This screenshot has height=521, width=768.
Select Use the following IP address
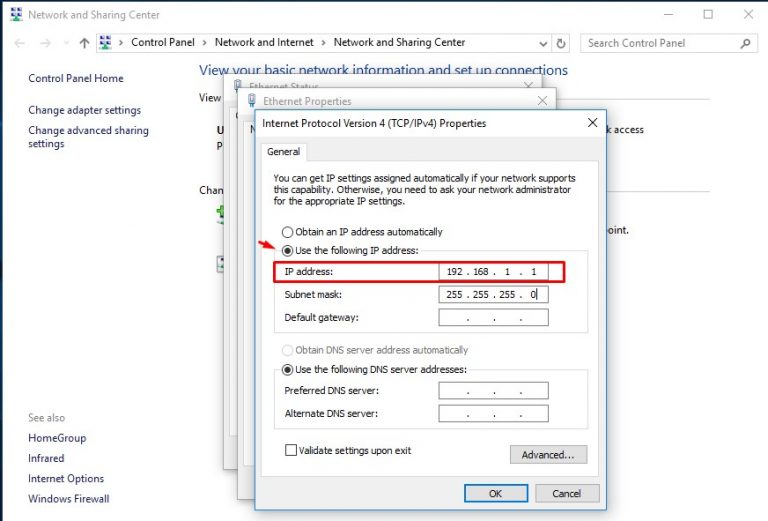pos(288,251)
